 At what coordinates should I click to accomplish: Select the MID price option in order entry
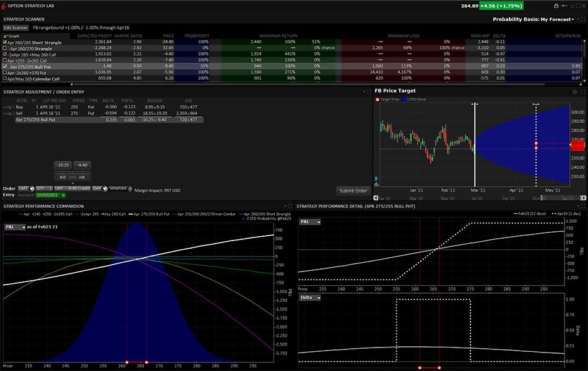tap(71, 177)
